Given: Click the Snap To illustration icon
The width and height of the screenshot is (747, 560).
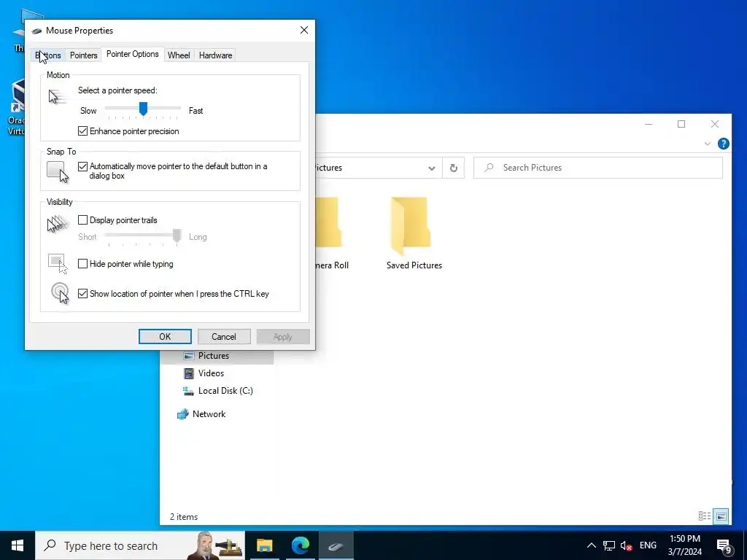Looking at the screenshot, I should coord(58,171).
